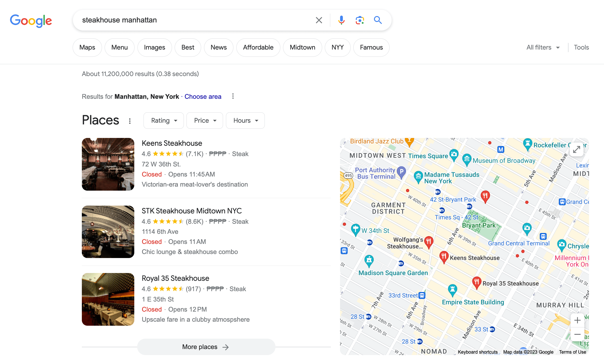Open the Royal 35 Steakhouse listing title
The image size is (604, 364).
(175, 278)
